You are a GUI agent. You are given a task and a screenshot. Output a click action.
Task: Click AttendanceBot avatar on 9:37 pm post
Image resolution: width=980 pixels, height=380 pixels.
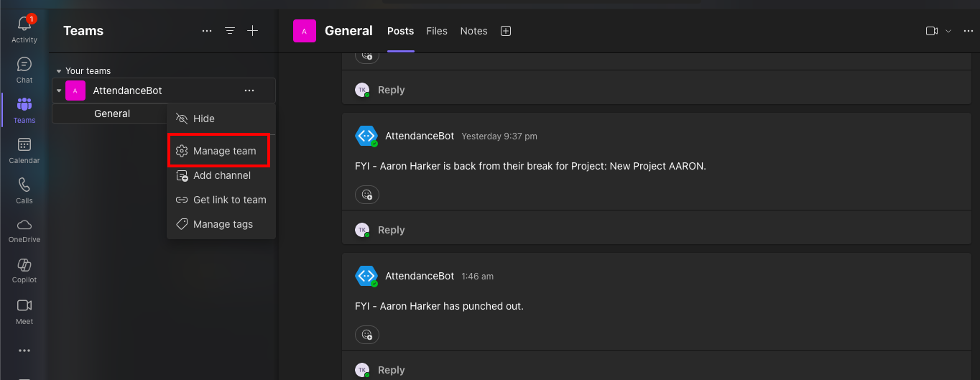(366, 136)
